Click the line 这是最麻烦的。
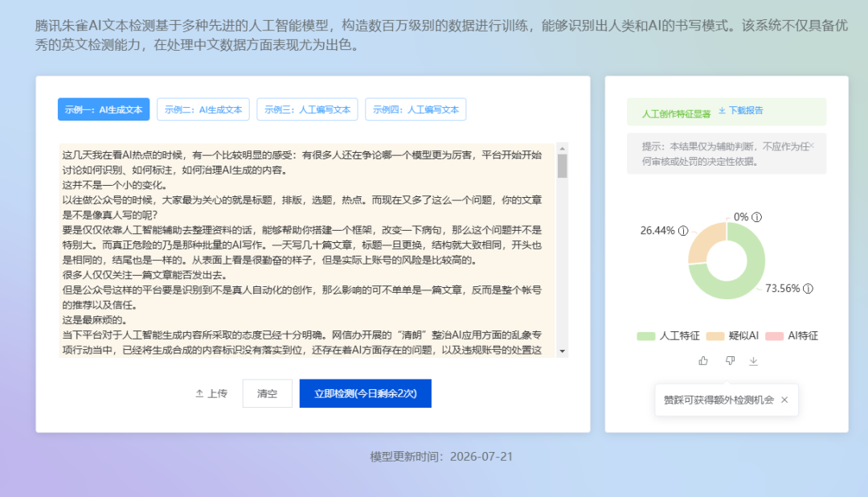Viewport: 868px width, 497px height. click(95, 320)
